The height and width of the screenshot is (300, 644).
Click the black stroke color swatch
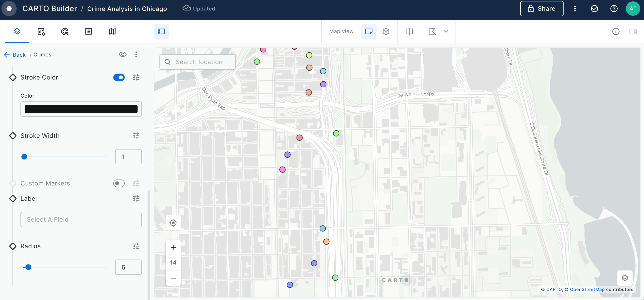pos(81,109)
